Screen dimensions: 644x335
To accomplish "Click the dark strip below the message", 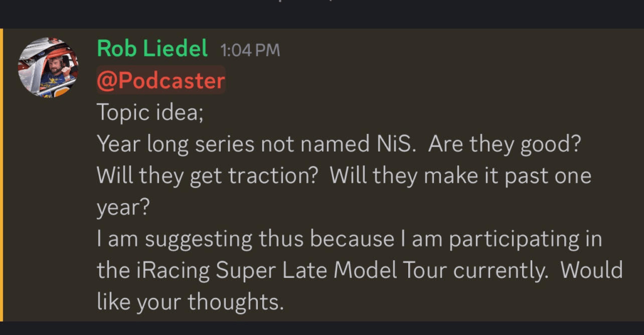I will click(x=322, y=328).
